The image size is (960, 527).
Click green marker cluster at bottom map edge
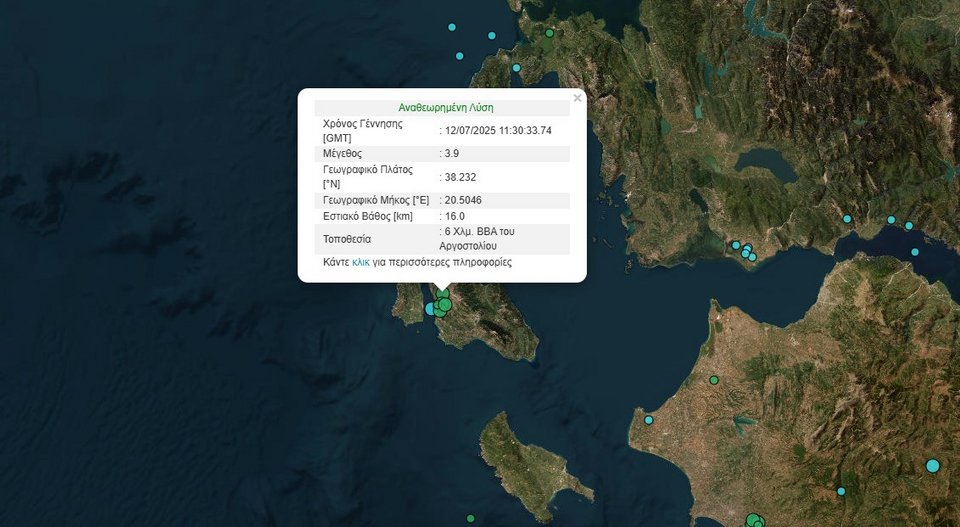(x=754, y=520)
